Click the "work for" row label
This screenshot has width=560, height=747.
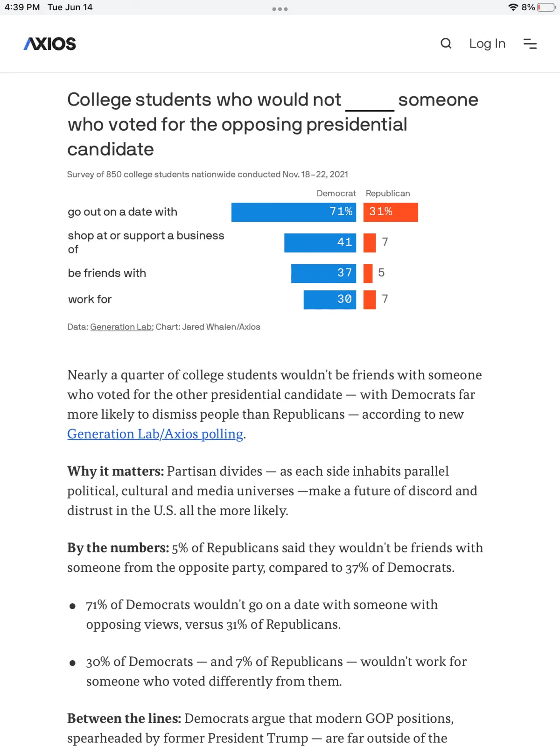[90, 299]
